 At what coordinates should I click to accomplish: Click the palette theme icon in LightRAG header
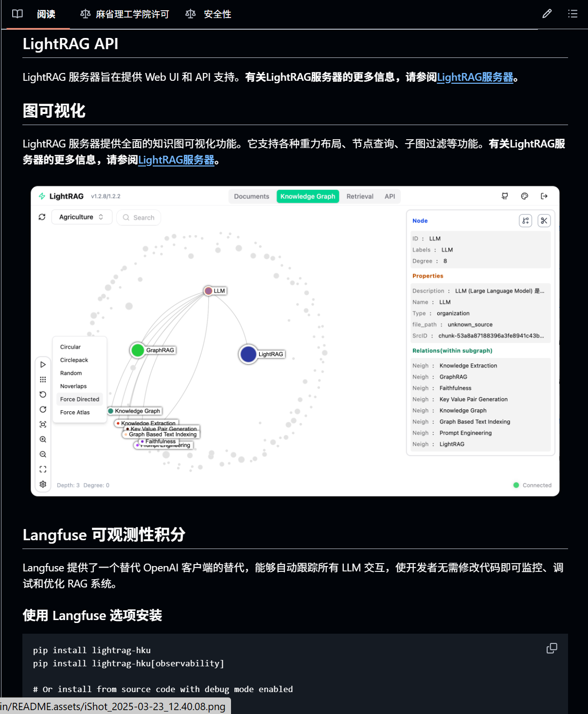(x=524, y=196)
